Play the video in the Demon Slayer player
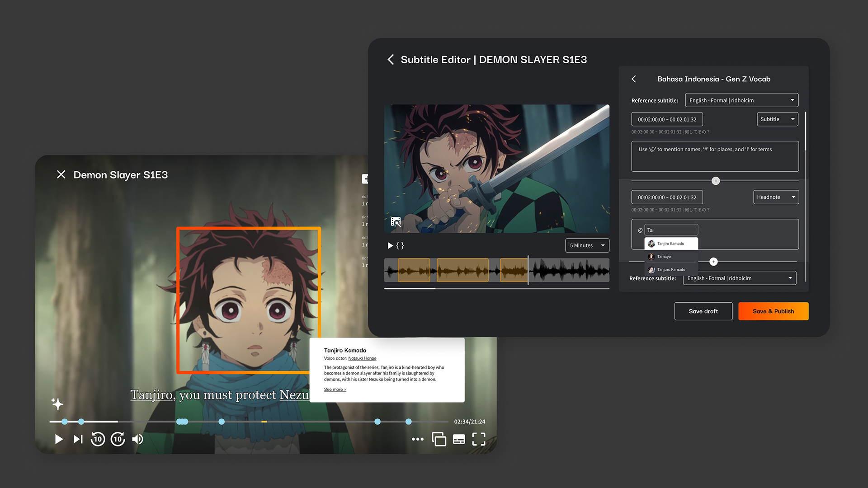Screen dimensions: 868x488 coord(59,439)
